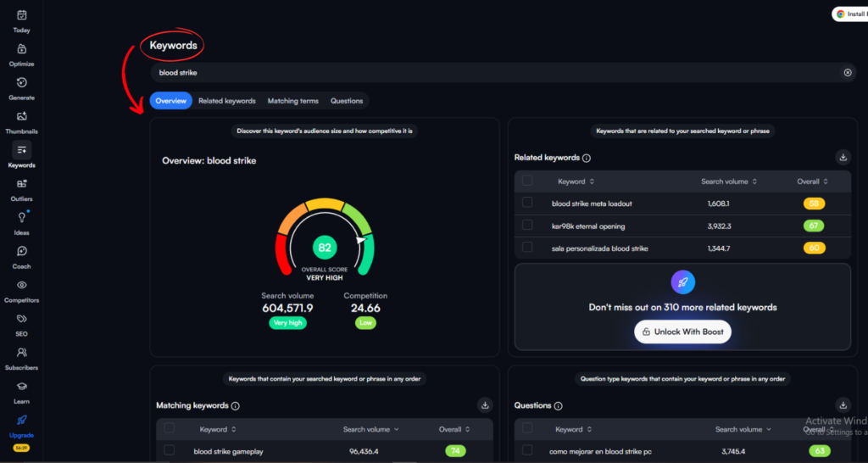Click the Upgrade rocket icon
Viewport: 868px width, 463px height.
click(21, 420)
